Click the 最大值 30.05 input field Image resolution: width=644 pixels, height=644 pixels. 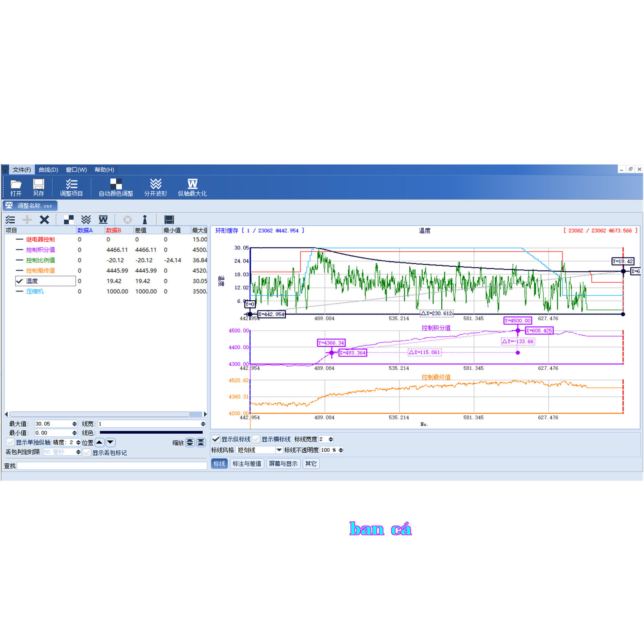[x=53, y=424]
